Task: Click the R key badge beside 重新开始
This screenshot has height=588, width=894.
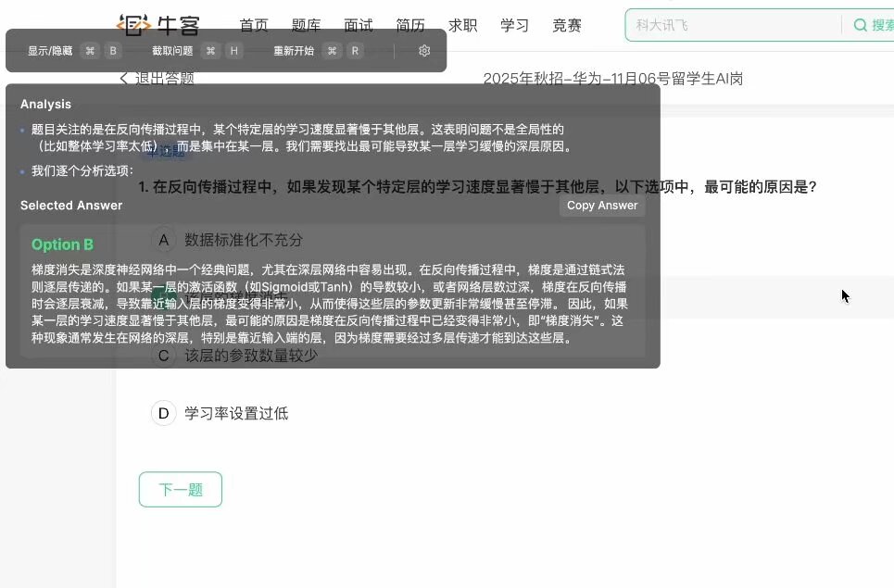Action: coord(355,51)
